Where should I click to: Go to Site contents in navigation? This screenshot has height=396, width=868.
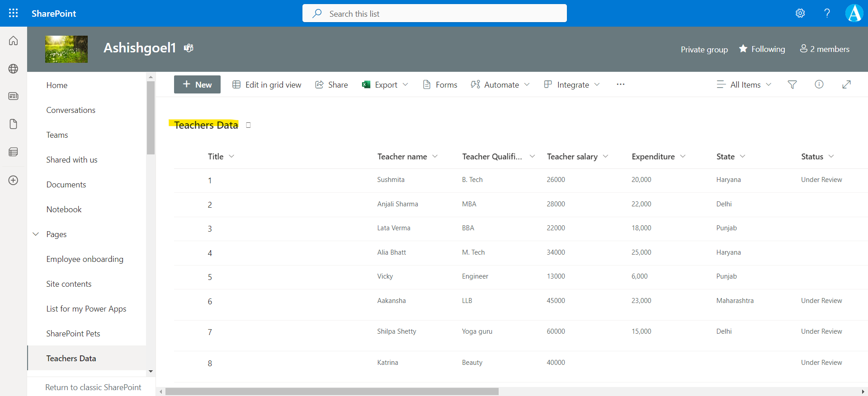(69, 284)
